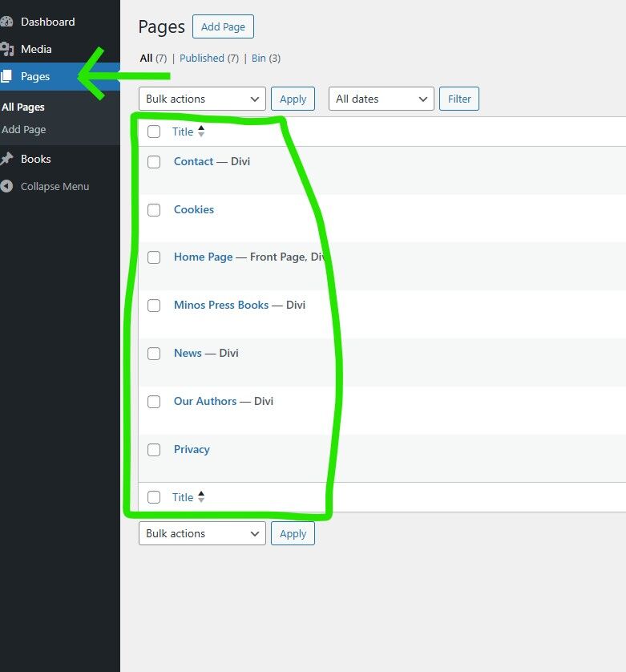Open the bottom Bulk actions dropdown
Image resolution: width=626 pixels, height=672 pixels.
pos(202,533)
